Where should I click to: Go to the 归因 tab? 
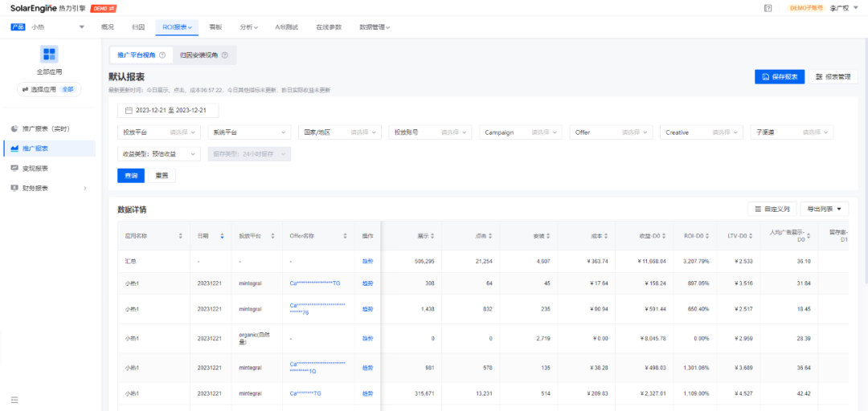pos(138,27)
